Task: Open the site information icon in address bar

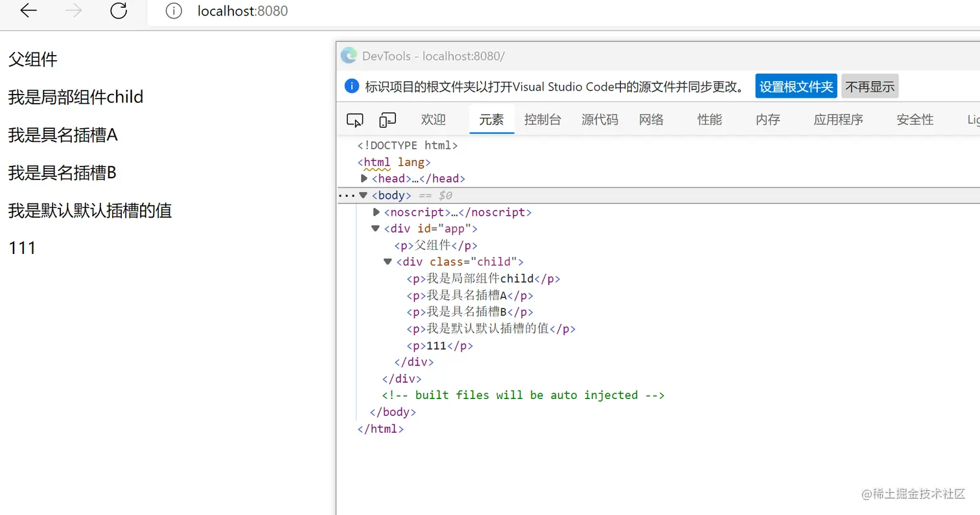Action: point(173,11)
